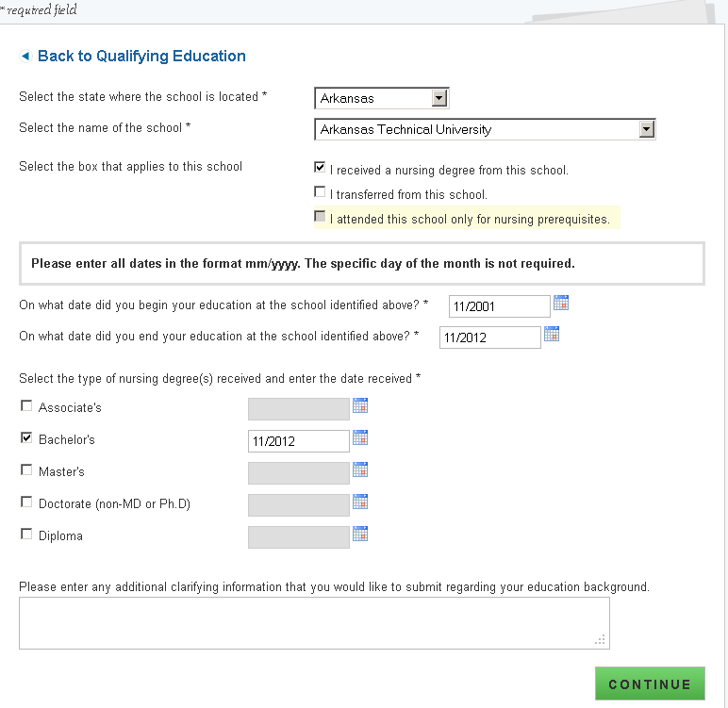Viewport: 728px width, 708px height.
Task: Open calendar picker for Diploma date
Action: point(360,534)
